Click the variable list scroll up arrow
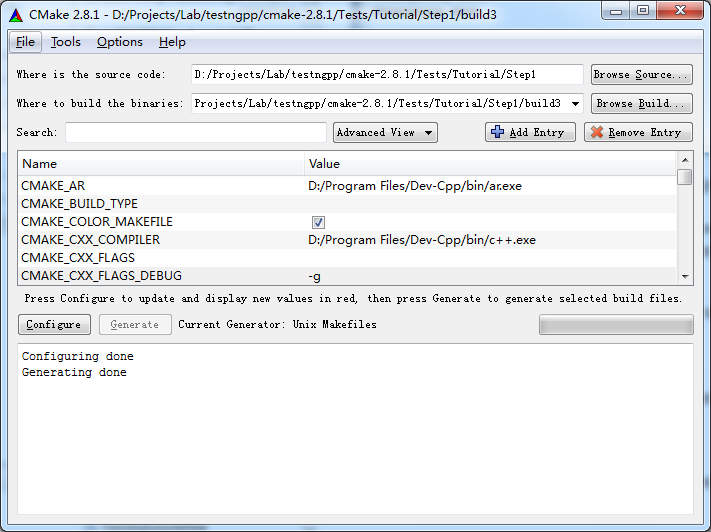 (685, 160)
